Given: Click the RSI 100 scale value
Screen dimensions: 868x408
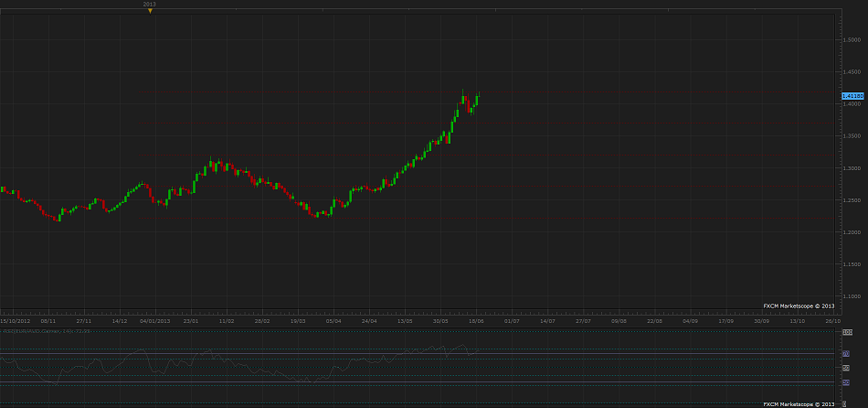Looking at the screenshot, I should click(848, 333).
